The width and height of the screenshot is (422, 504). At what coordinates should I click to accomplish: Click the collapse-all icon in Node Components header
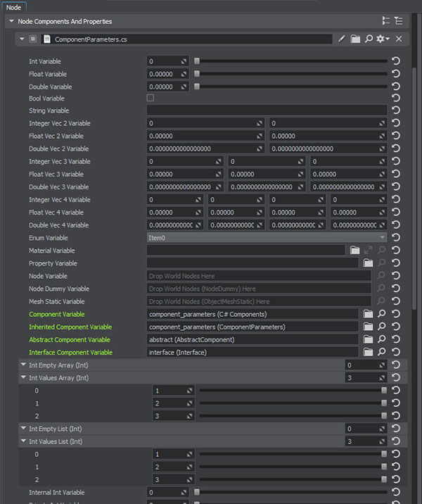(399, 21)
